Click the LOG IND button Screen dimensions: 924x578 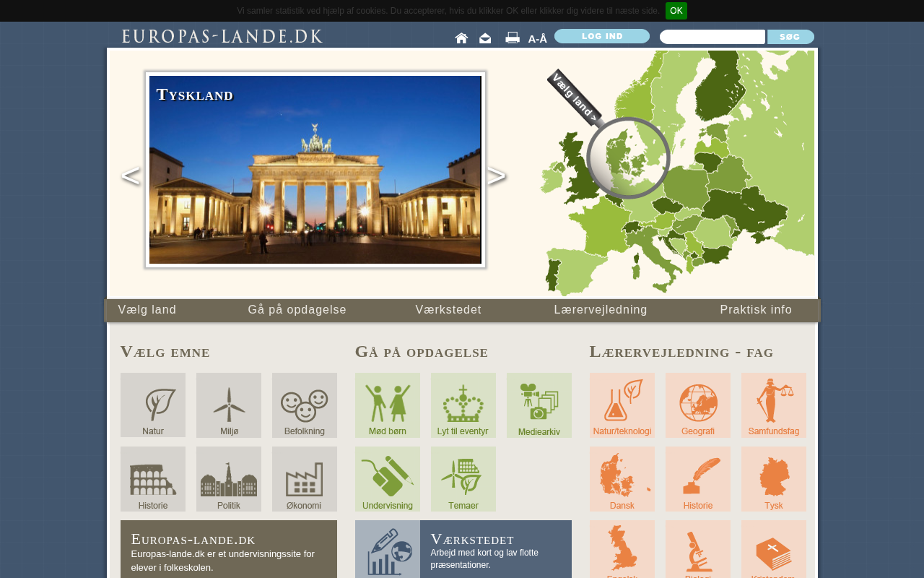[x=602, y=36]
